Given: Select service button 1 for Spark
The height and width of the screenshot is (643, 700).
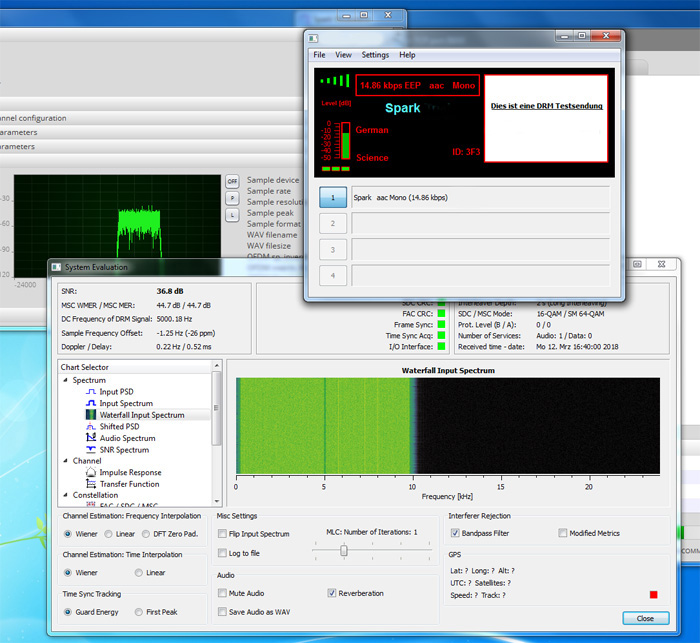Looking at the screenshot, I should [x=332, y=198].
